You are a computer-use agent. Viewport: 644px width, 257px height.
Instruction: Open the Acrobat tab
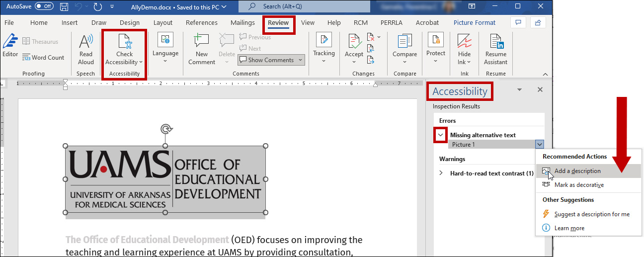[x=427, y=23]
